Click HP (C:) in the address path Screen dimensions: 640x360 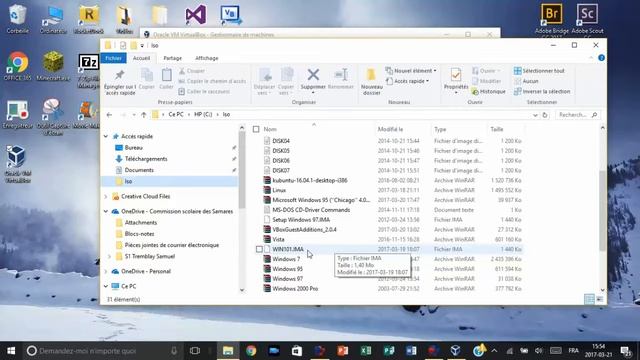pyautogui.click(x=203, y=115)
